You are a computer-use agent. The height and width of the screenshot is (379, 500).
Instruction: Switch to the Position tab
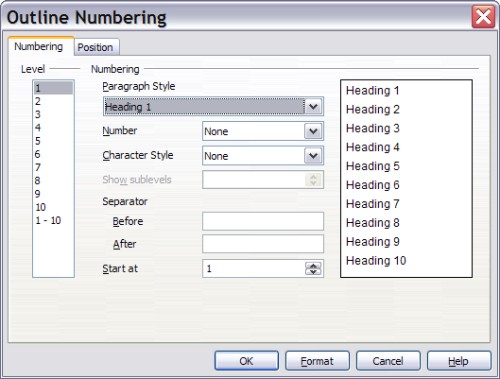click(x=96, y=47)
